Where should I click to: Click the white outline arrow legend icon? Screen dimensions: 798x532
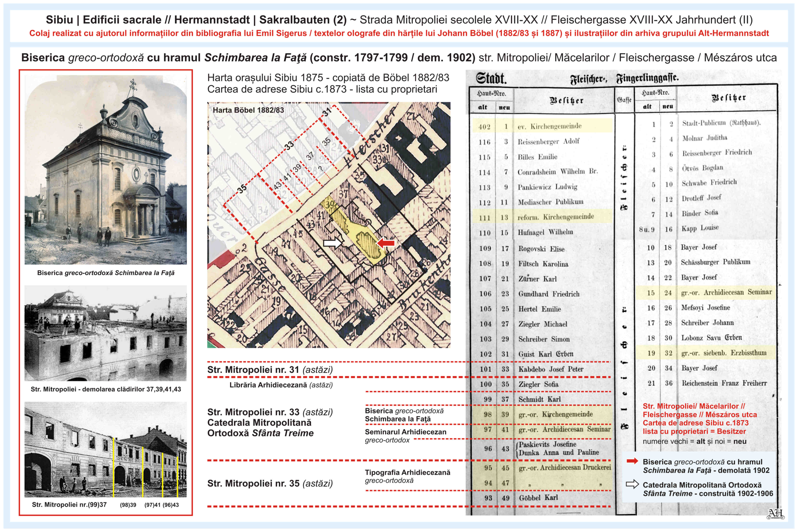point(632,484)
